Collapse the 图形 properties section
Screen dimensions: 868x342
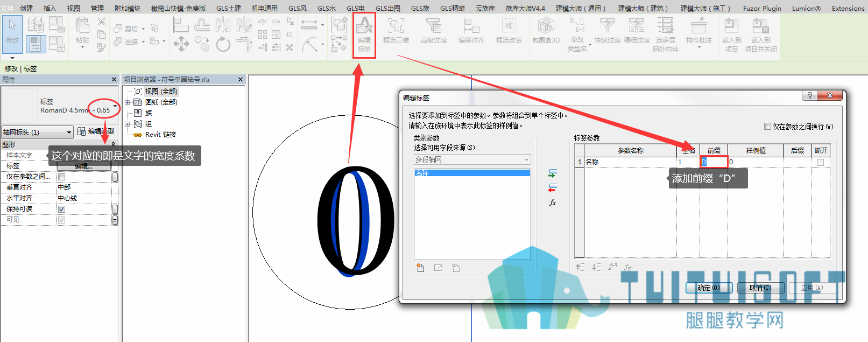(x=113, y=144)
